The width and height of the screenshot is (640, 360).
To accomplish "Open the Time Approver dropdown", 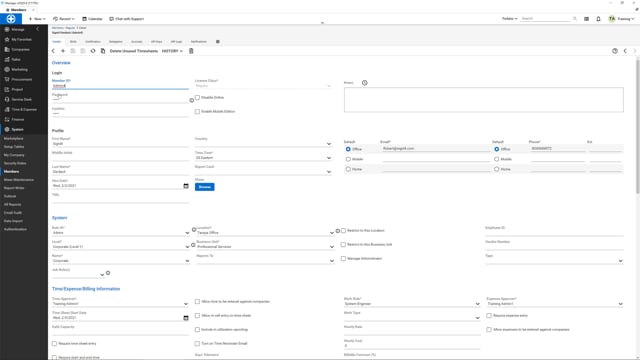I will [x=186, y=304].
